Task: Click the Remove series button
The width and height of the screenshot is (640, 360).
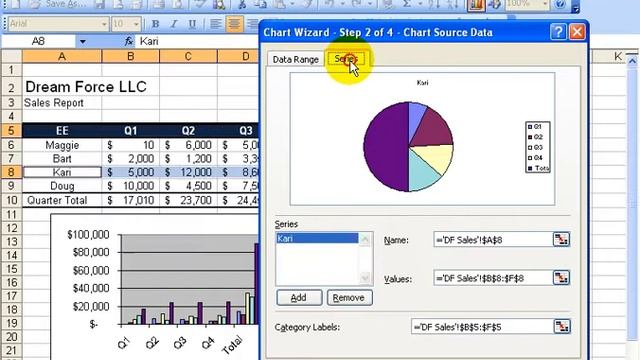Action: pyautogui.click(x=349, y=298)
